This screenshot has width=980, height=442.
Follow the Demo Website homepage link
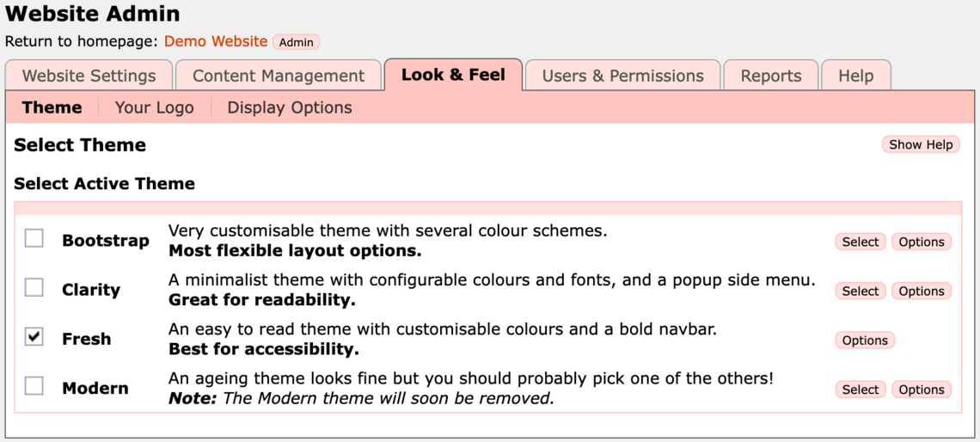click(216, 41)
